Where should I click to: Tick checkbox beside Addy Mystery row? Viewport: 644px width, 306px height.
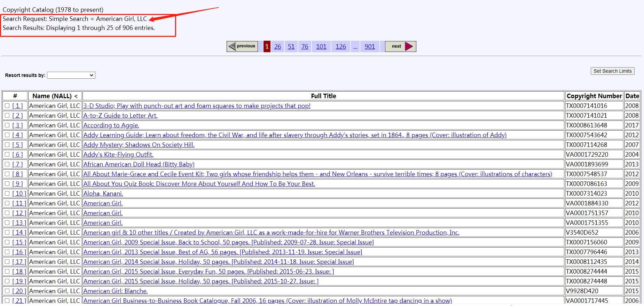(x=7, y=145)
